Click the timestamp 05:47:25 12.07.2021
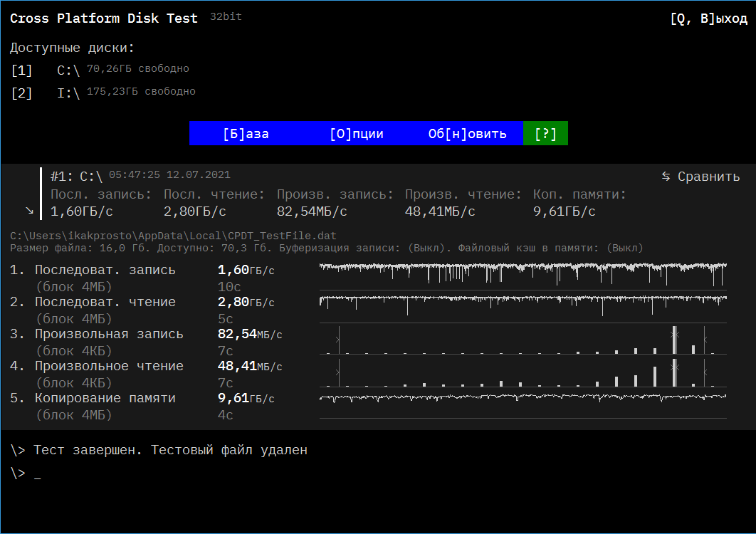Image resolution: width=756 pixels, height=534 pixels. pos(169,174)
